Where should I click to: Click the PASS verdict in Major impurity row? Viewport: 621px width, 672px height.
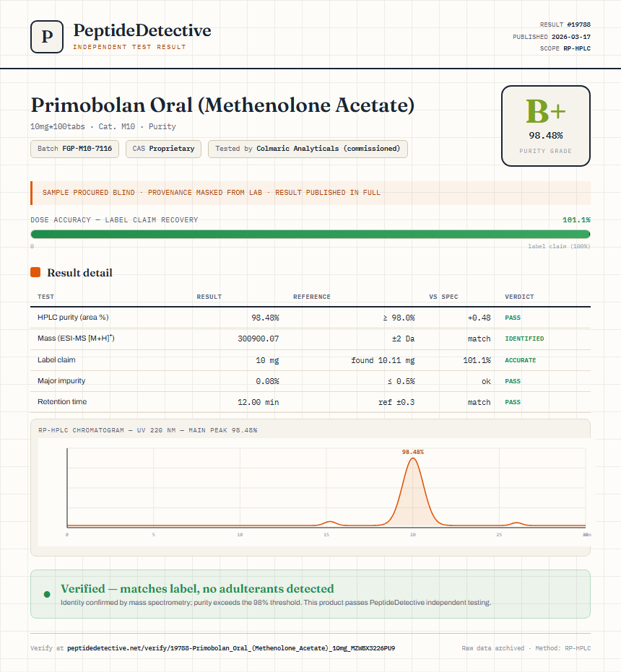pyautogui.click(x=513, y=381)
